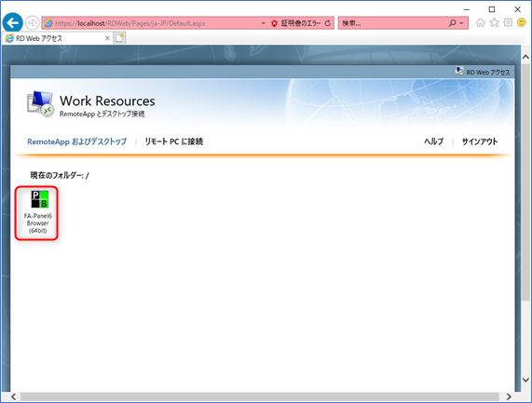Launch the FA-Panel6 Browser (64bit) app
The width and height of the screenshot is (532, 403).
point(37,212)
